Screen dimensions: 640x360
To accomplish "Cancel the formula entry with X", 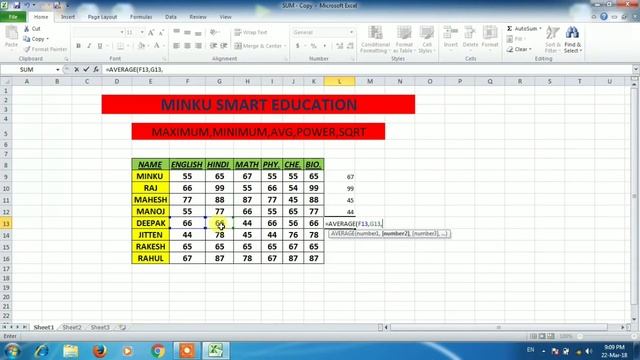I will pos(76,70).
